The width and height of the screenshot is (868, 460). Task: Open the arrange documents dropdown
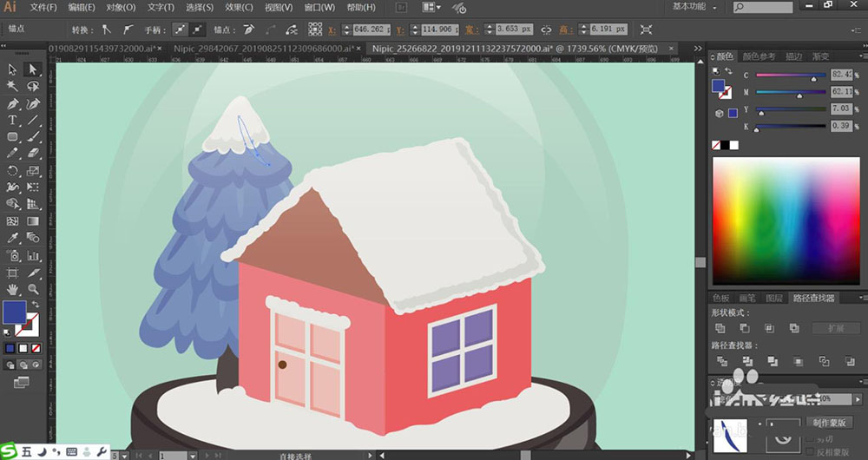[x=431, y=7]
